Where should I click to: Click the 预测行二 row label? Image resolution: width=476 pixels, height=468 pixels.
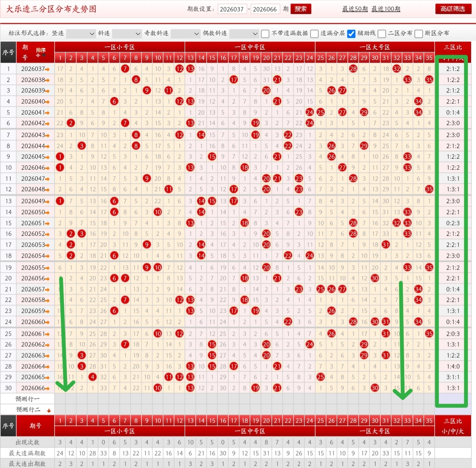28,410
